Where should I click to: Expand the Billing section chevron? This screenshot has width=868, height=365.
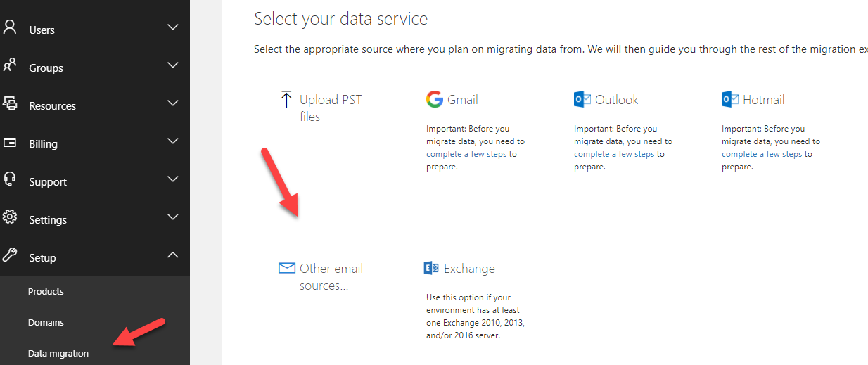173,141
